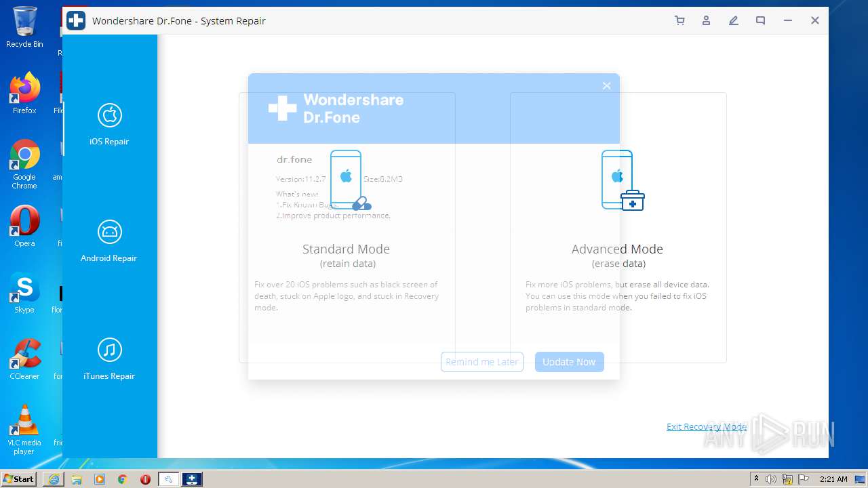This screenshot has width=868, height=488.
Task: Choose the Advanced Mode heading
Action: pos(617,249)
